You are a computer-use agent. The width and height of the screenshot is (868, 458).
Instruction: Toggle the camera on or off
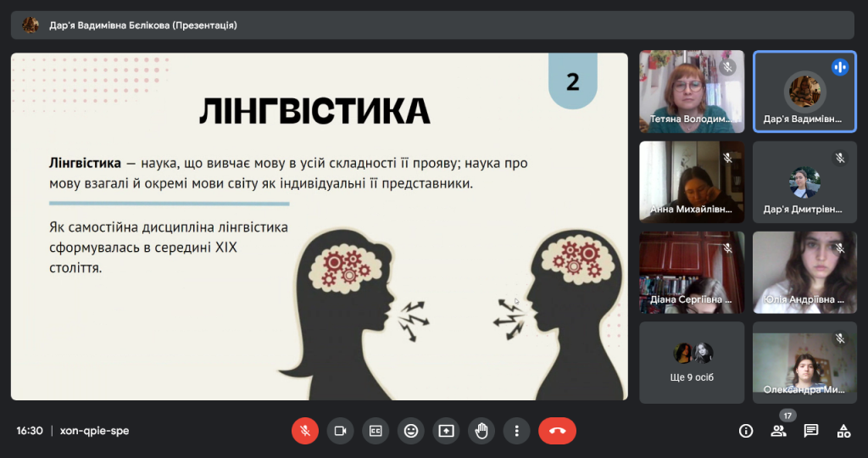coord(341,431)
